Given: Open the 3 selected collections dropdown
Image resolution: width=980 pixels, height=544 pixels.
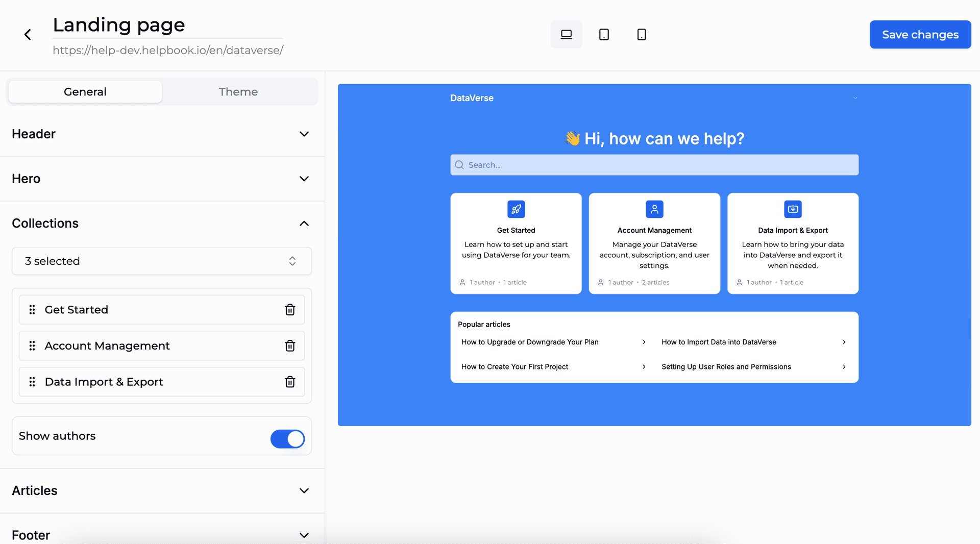Looking at the screenshot, I should pos(162,261).
